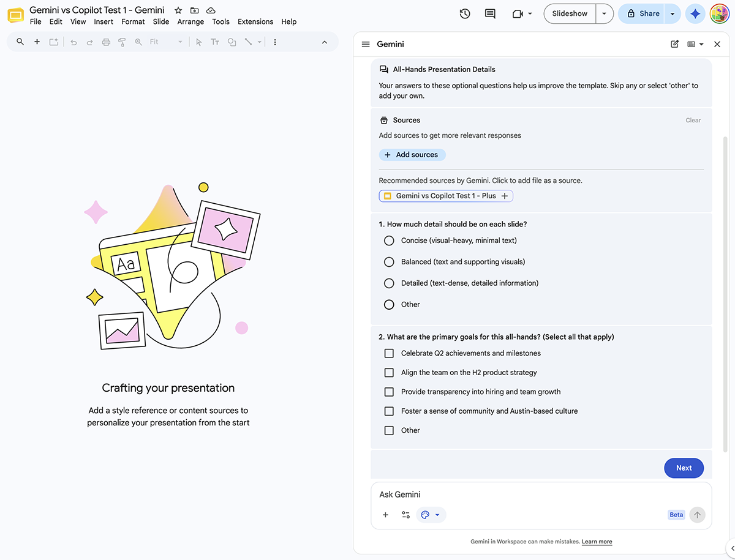The height and width of the screenshot is (560, 735).
Task: Click the Slideshow button
Action: tap(570, 13)
